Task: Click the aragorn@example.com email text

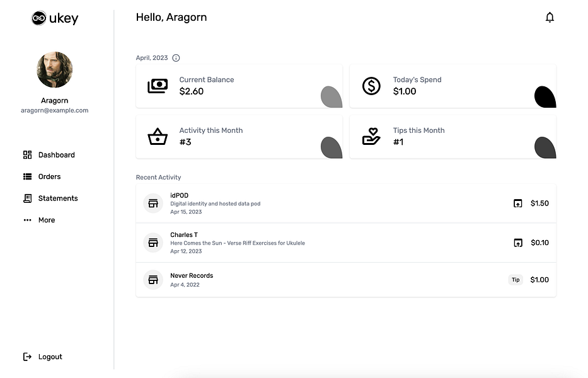Action: (x=55, y=110)
